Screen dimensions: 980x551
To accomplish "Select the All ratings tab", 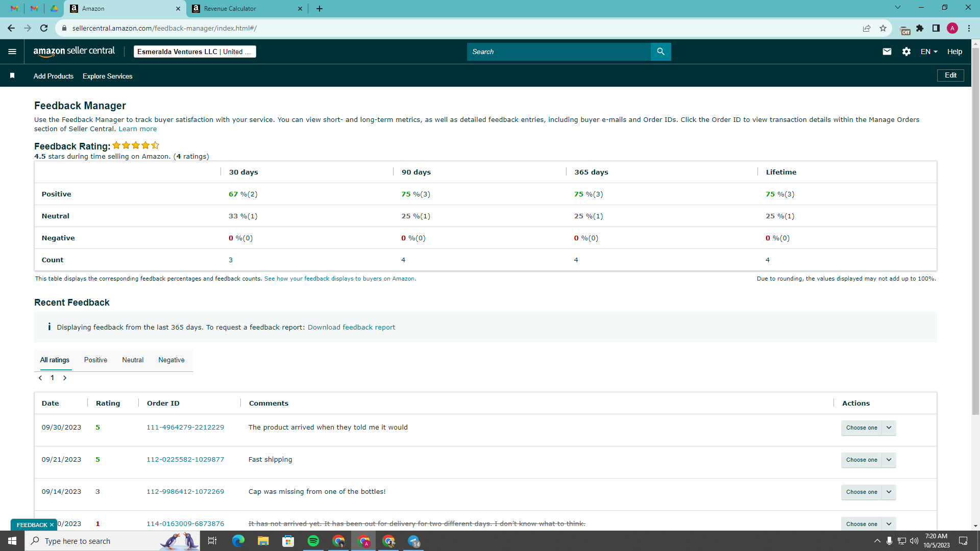I will [55, 360].
